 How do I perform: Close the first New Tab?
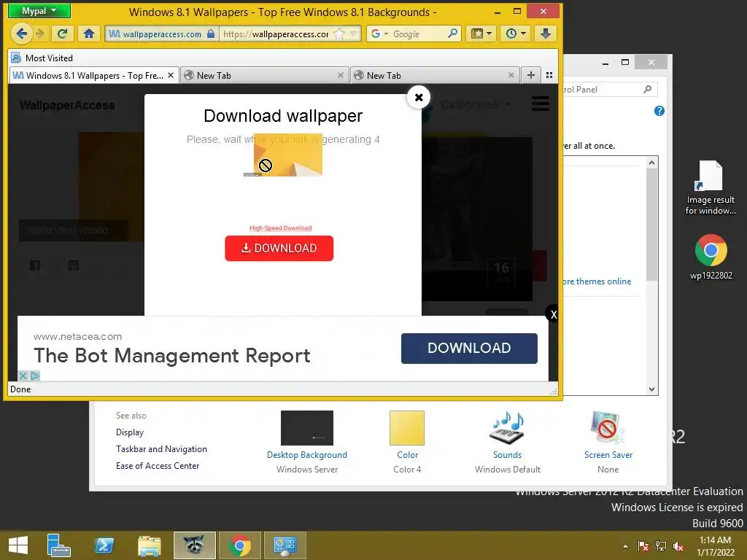(341, 75)
